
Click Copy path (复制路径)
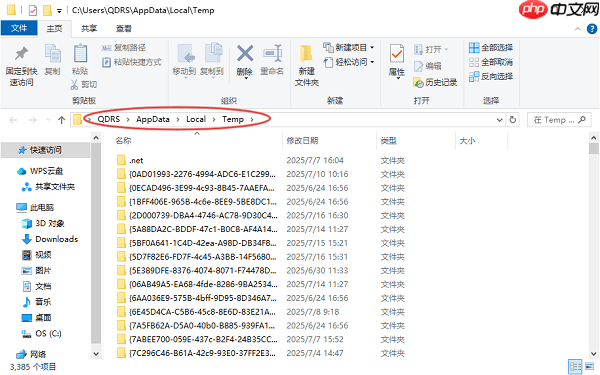point(124,47)
